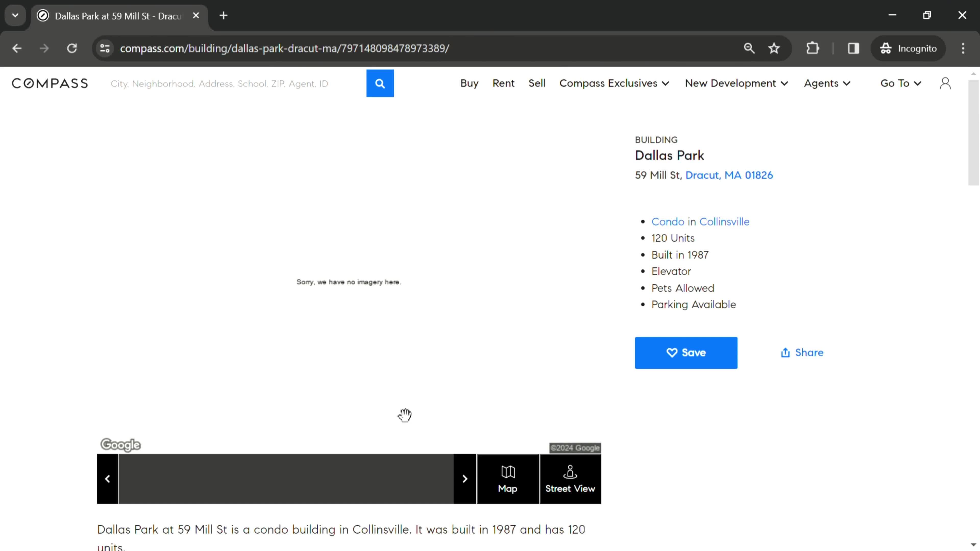
Task: Click the Compass logo
Action: tap(50, 83)
